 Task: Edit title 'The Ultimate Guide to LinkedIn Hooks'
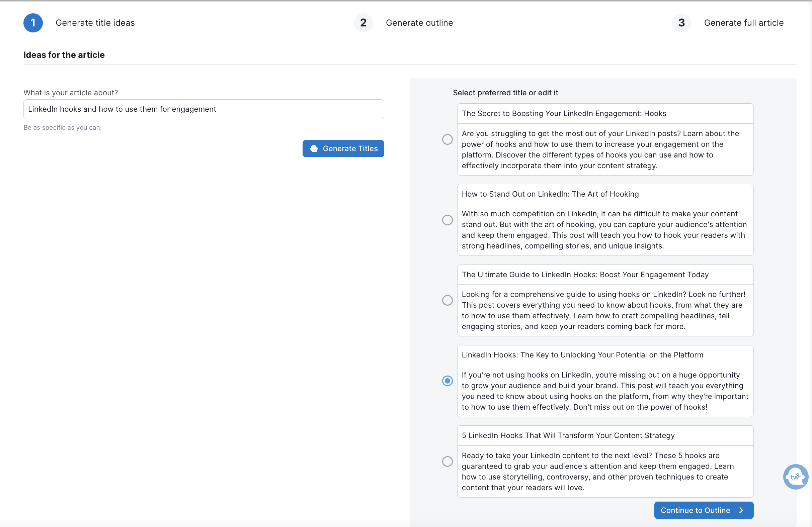(605, 275)
